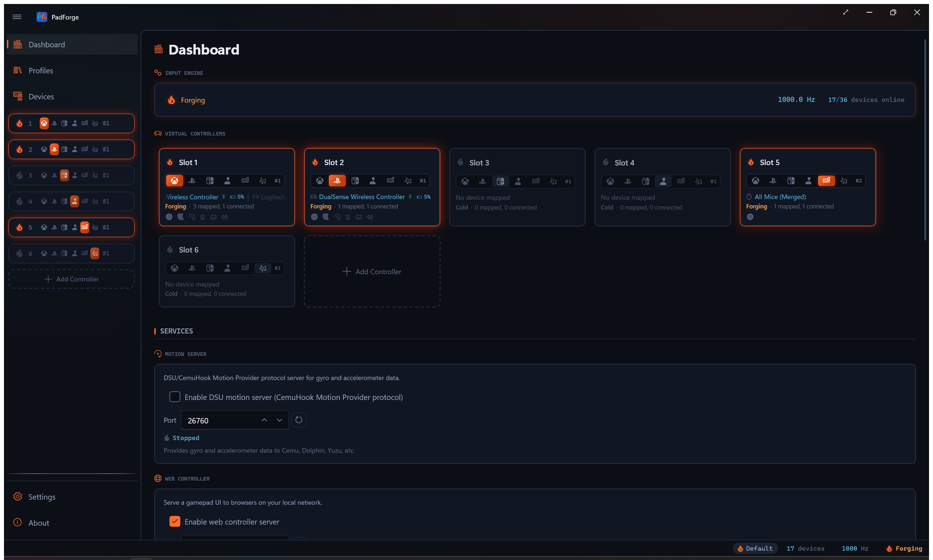Screen dimensions: 933x560
Task: Turn on Slot 6 flame in card
Action: coord(170,250)
